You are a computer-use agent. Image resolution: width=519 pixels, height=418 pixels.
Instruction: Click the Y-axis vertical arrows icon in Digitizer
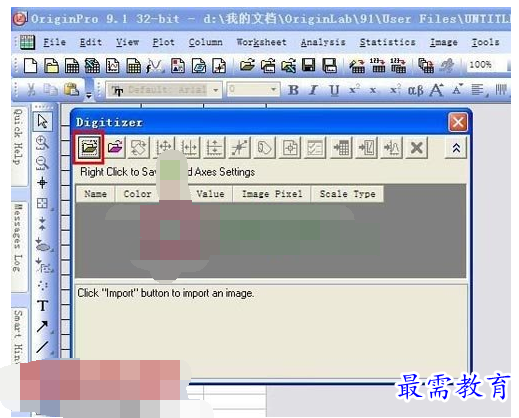click(x=214, y=147)
